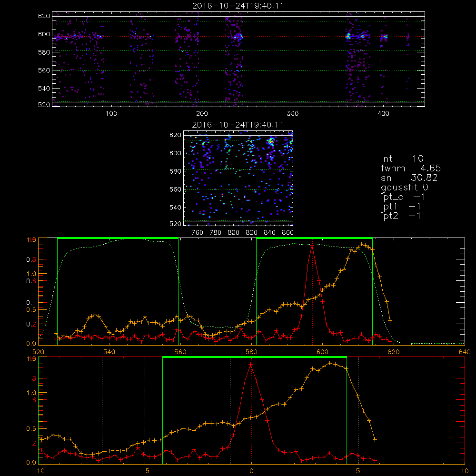Click the bright blob near x=360 in top image

click(x=348, y=37)
